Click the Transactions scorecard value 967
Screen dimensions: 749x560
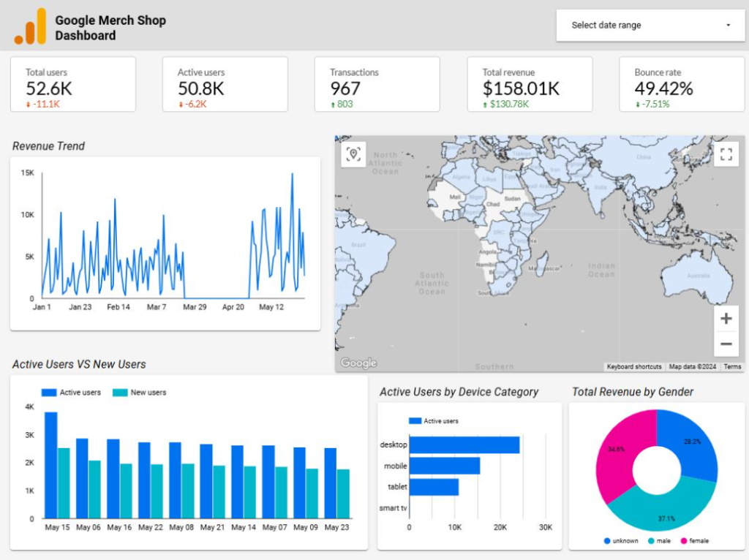(345, 88)
